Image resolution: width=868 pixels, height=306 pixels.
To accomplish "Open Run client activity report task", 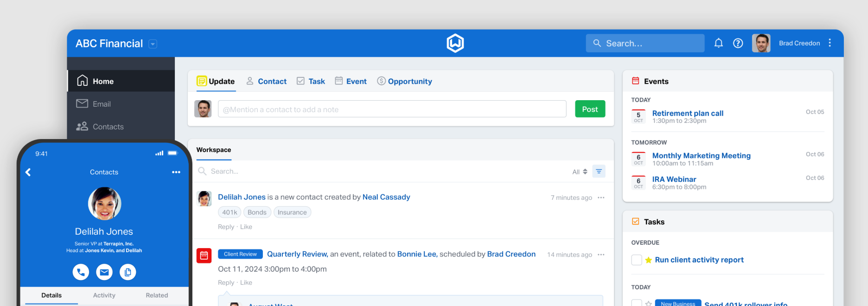I will [699, 260].
